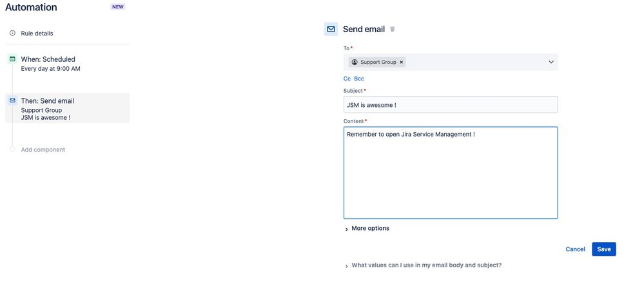Open the To recipients dropdown arrow
The image size is (644, 286).
[551, 62]
